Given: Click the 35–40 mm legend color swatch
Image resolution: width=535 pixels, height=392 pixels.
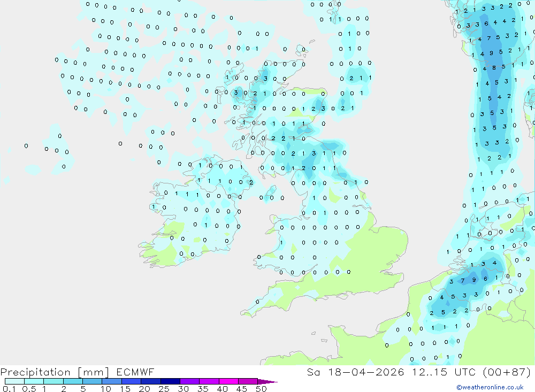Looking at the screenshot, I should pos(209,381).
